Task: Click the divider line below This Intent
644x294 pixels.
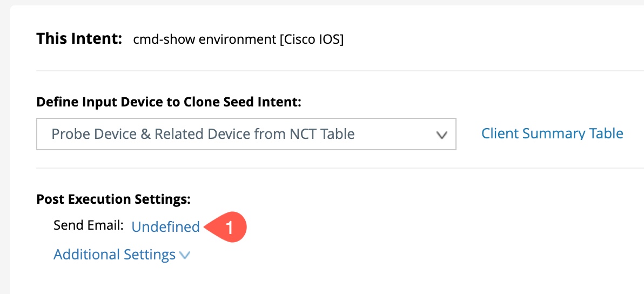Action: click(324, 71)
